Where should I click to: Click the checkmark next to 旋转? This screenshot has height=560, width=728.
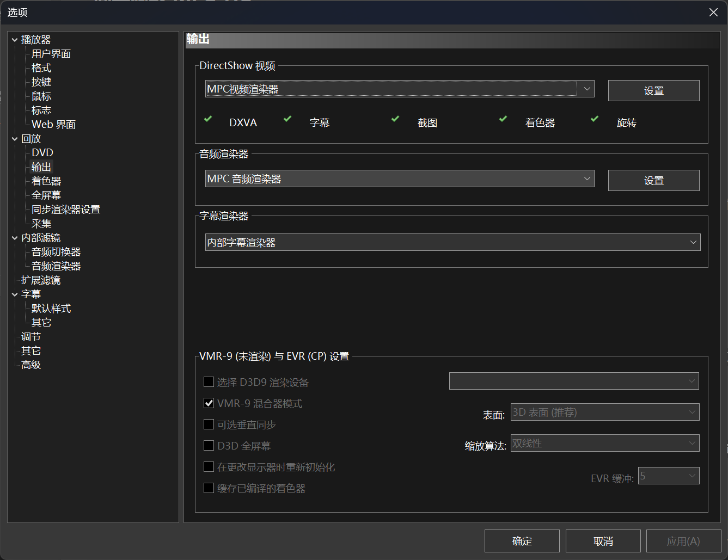[594, 119]
